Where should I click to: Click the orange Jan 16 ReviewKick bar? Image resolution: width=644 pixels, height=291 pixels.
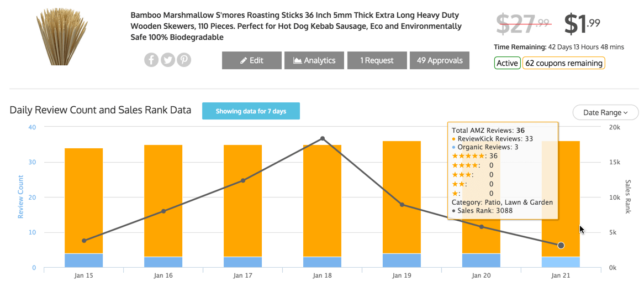(163, 201)
